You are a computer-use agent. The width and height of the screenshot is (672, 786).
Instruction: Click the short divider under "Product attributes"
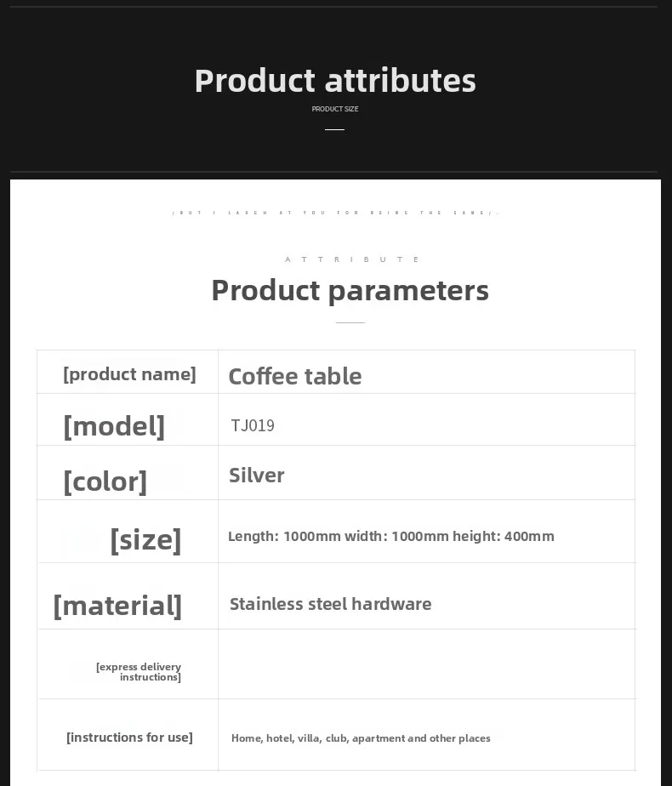(335, 130)
